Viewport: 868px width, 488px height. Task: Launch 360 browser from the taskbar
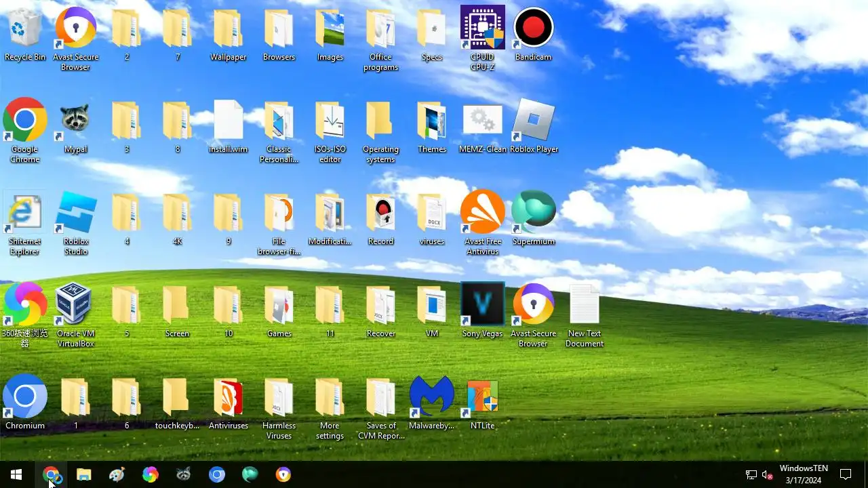151,474
